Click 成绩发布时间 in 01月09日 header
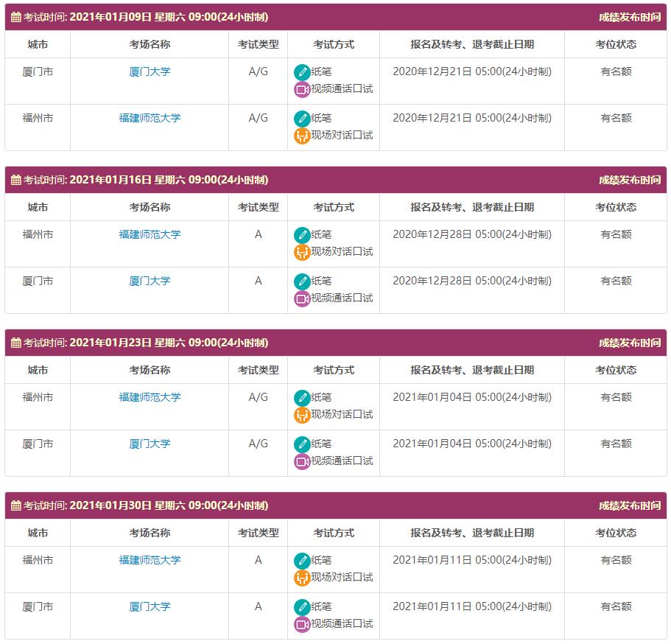The width and height of the screenshot is (671, 644). coord(629,17)
